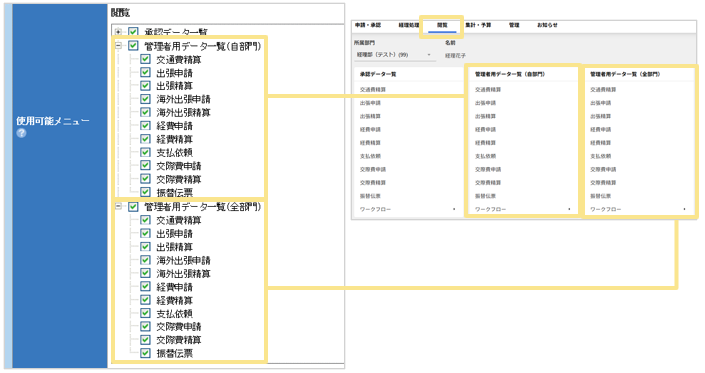Click the 使用可能メニュー label in blue sidebar
The height and width of the screenshot is (373, 705).
pos(53,121)
